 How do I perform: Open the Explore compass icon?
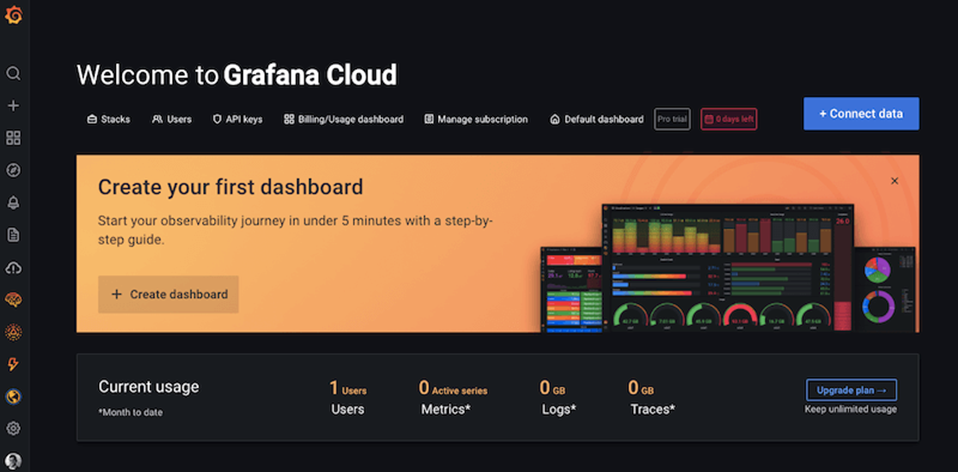14,170
